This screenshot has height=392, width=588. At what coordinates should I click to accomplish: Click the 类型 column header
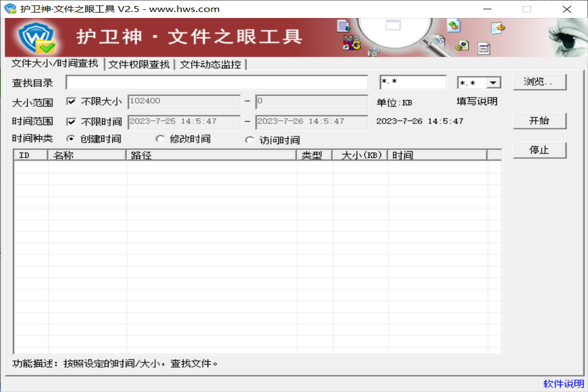pyautogui.click(x=315, y=155)
